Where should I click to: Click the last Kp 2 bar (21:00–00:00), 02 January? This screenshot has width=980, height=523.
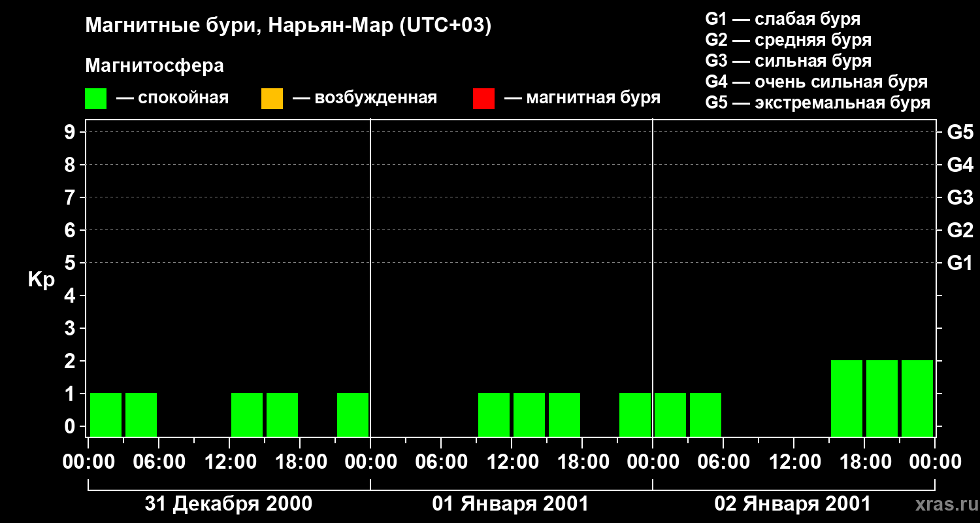917,398
